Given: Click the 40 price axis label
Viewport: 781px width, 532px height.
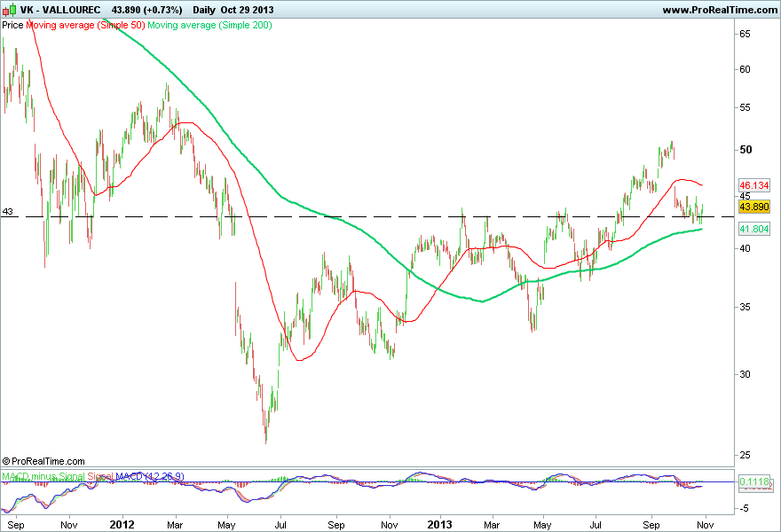Looking at the screenshot, I should coord(745,248).
